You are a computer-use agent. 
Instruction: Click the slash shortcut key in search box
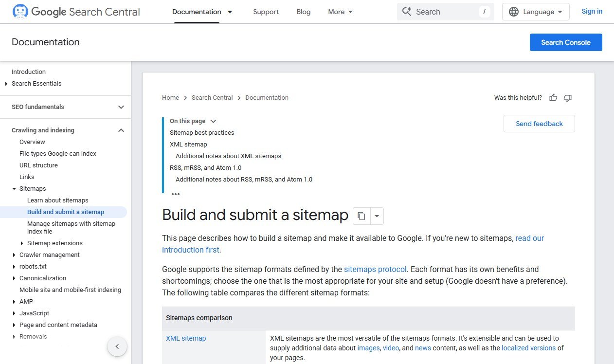coord(484,12)
